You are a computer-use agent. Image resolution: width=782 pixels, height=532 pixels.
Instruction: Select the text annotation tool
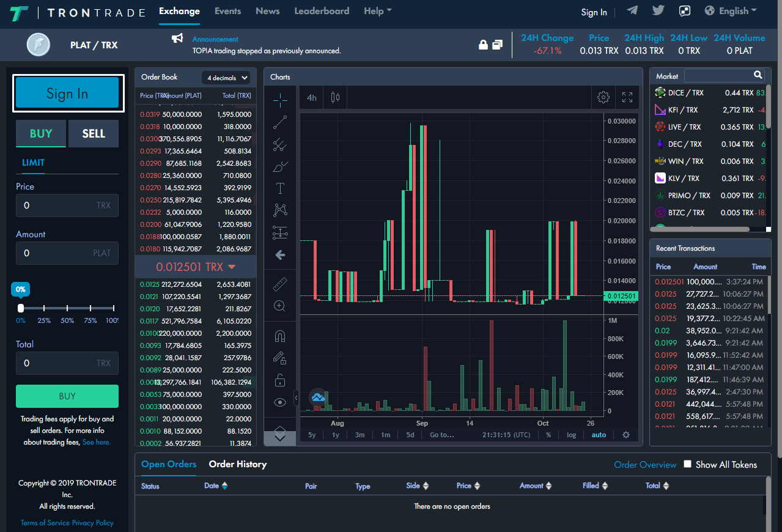click(280, 188)
